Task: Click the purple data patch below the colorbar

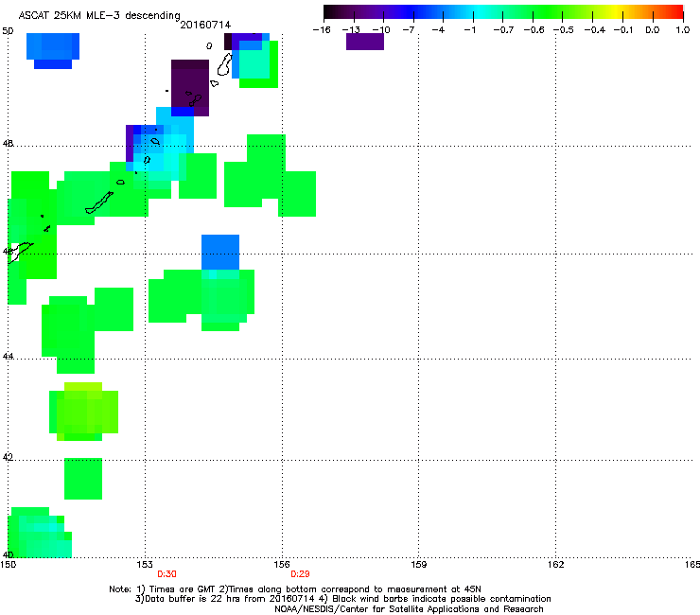Action: [365, 42]
